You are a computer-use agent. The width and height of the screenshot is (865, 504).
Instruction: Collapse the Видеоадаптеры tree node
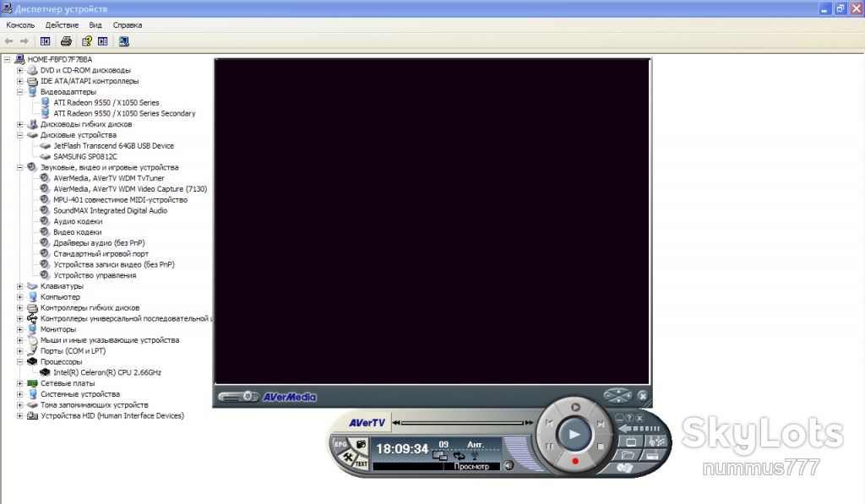[x=20, y=92]
